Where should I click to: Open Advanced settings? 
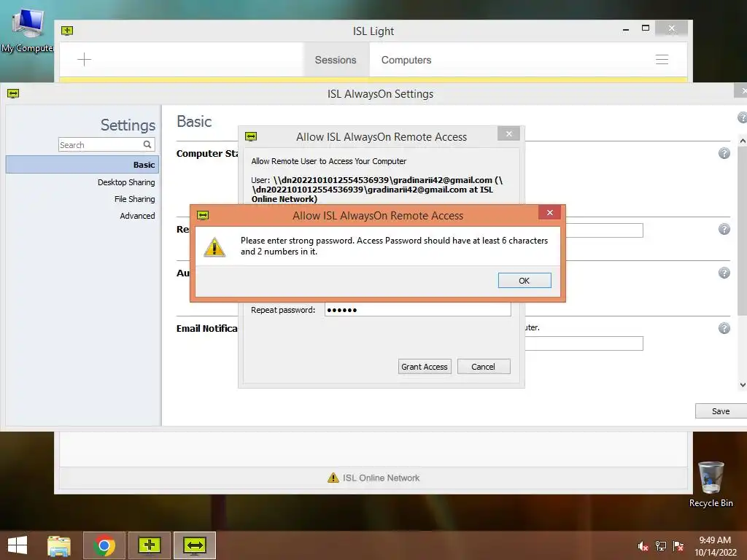[x=137, y=216]
